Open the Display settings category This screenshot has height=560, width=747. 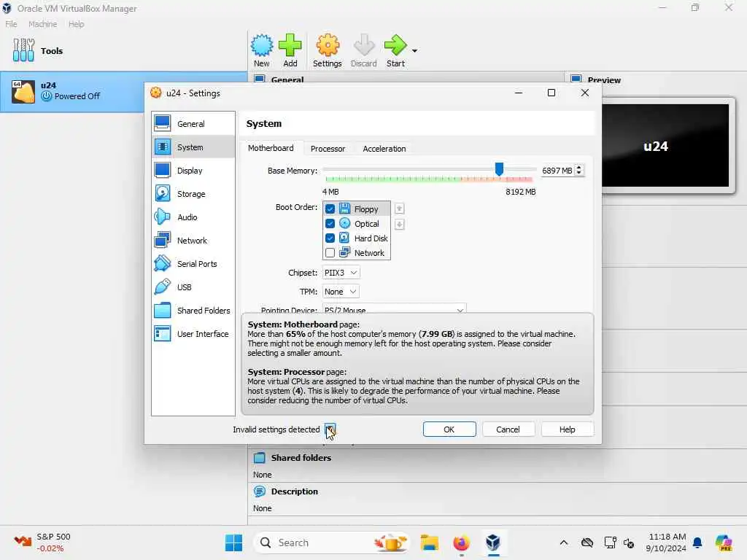[x=193, y=171]
